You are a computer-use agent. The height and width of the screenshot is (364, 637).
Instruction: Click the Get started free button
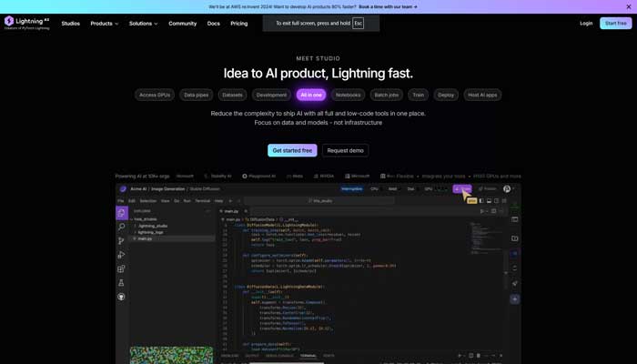[x=292, y=150]
